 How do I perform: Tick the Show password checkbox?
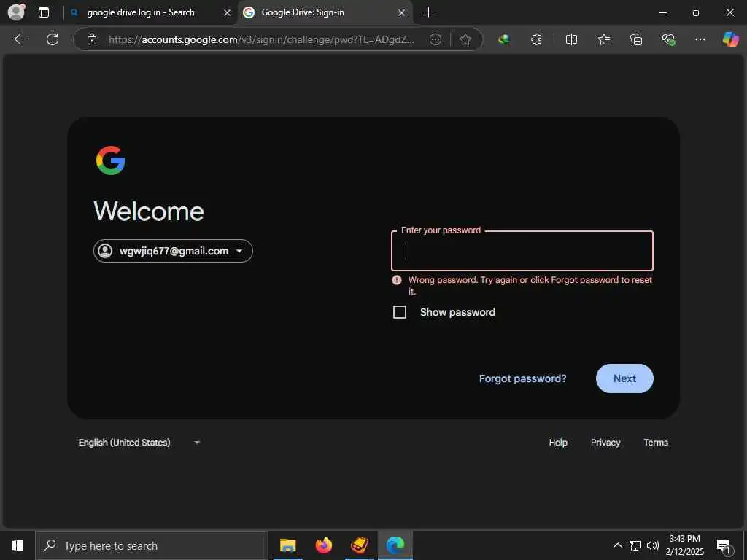point(400,312)
